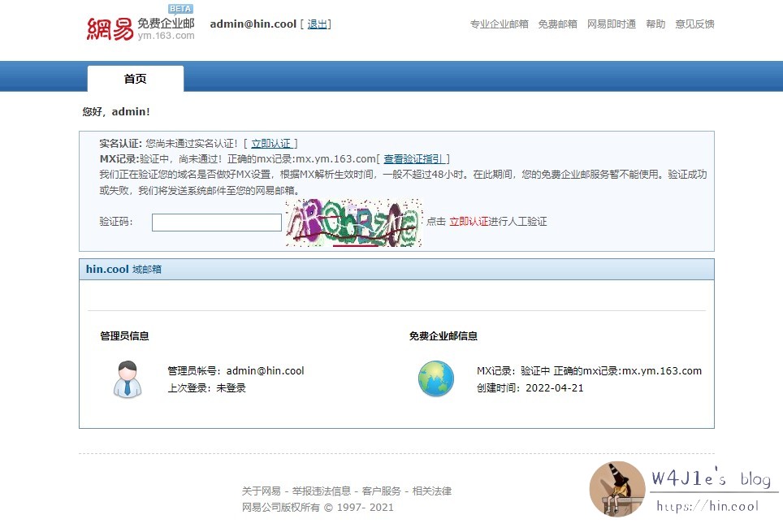Click the 网易公司版权所有 copyright text

[318, 508]
